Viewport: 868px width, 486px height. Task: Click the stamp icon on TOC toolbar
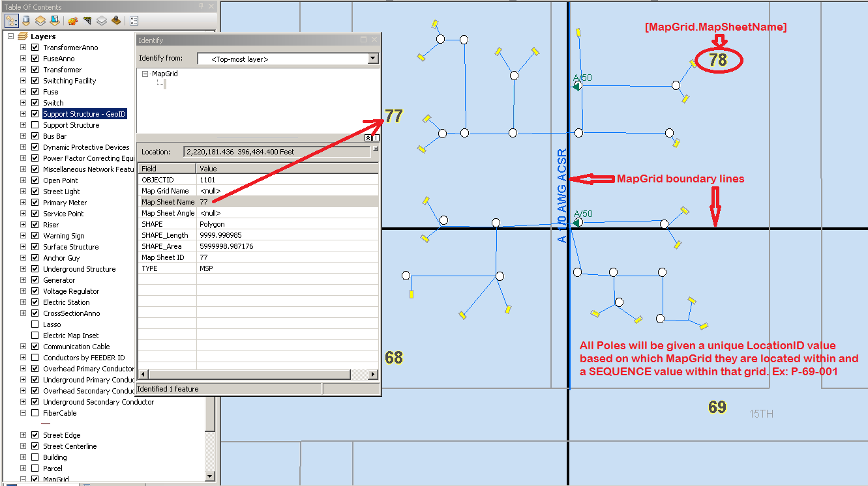pyautogui.click(x=116, y=20)
